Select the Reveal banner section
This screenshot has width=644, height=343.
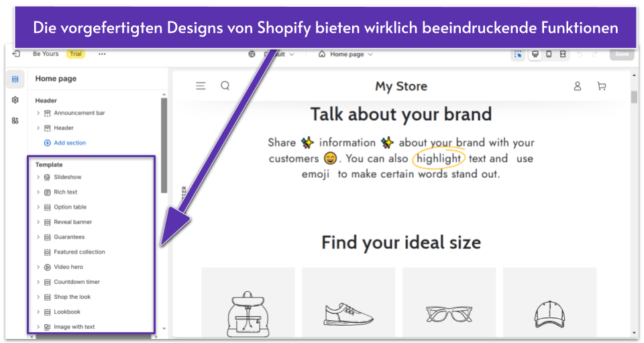pos(72,222)
